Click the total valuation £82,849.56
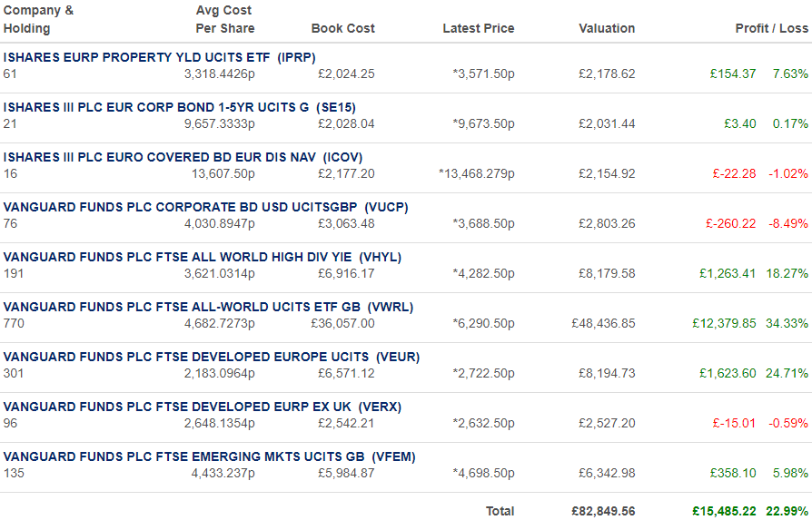Screen dimensions: 812x520 603,511
